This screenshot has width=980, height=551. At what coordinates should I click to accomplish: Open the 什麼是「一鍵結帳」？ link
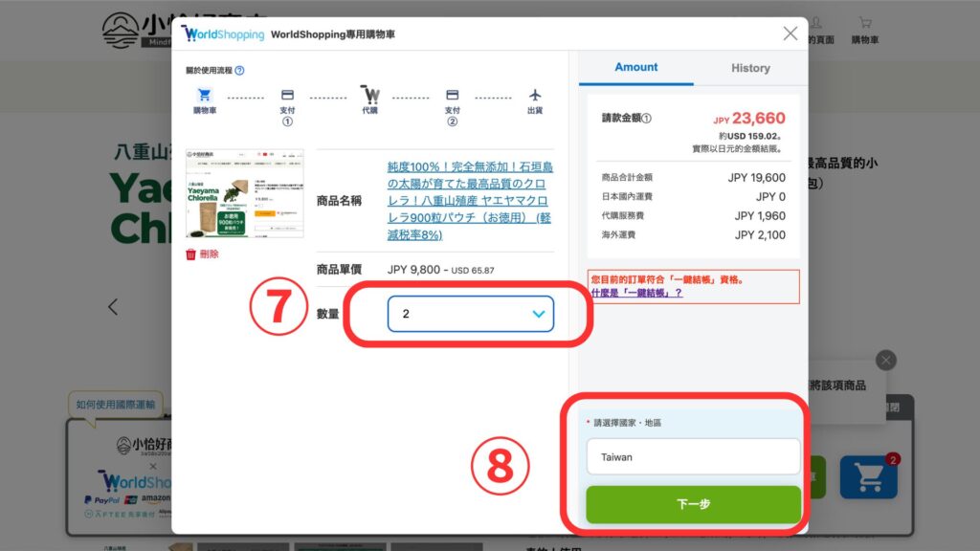coord(636,293)
